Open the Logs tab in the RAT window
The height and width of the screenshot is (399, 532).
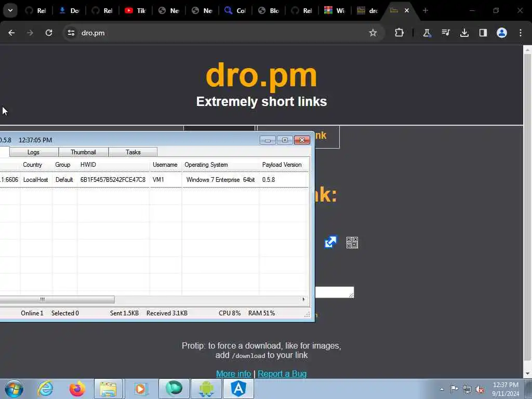[34, 152]
